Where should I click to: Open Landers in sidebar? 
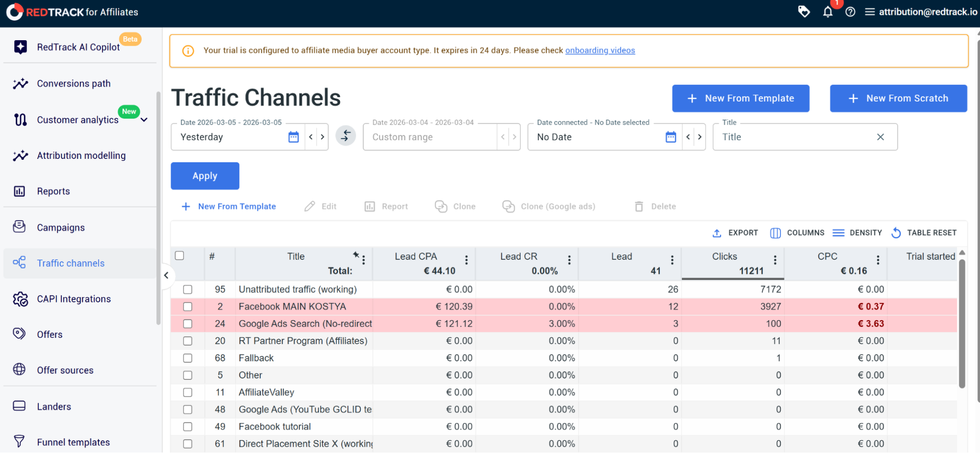click(54, 407)
